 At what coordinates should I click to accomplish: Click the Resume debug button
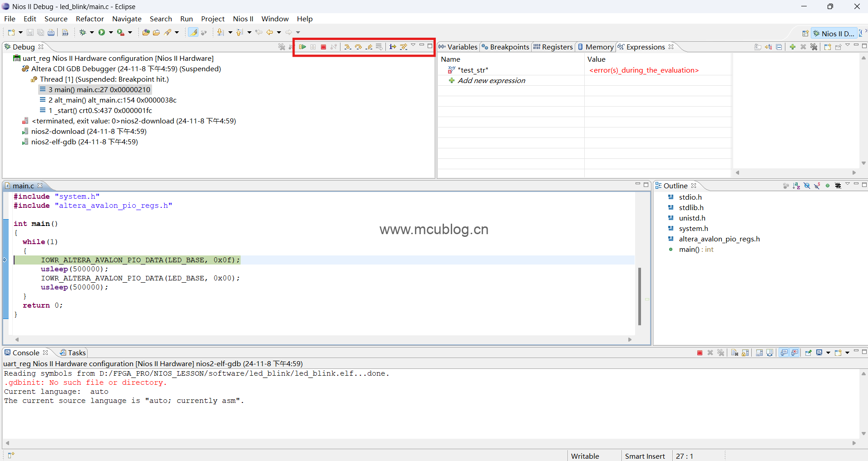303,47
